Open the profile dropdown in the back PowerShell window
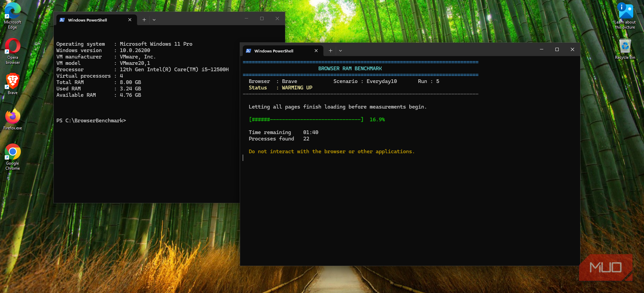This screenshot has width=644, height=293. [x=154, y=20]
